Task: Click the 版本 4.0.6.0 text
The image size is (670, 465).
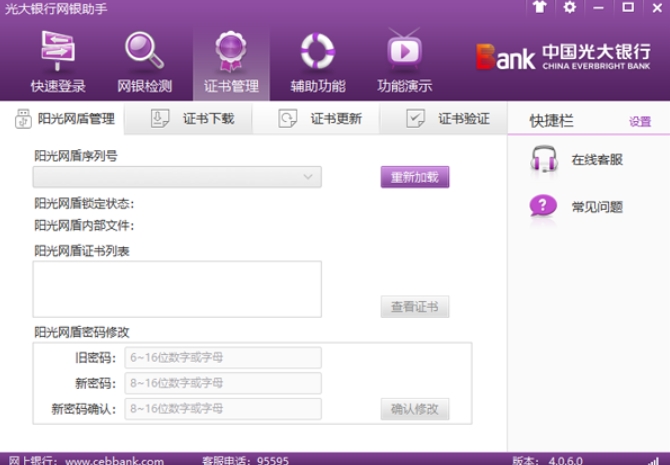Action: (547, 461)
